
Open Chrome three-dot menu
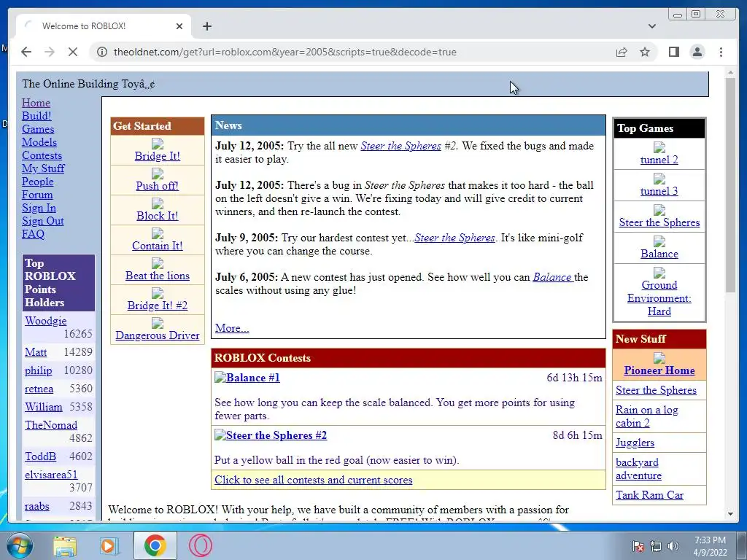click(x=721, y=52)
